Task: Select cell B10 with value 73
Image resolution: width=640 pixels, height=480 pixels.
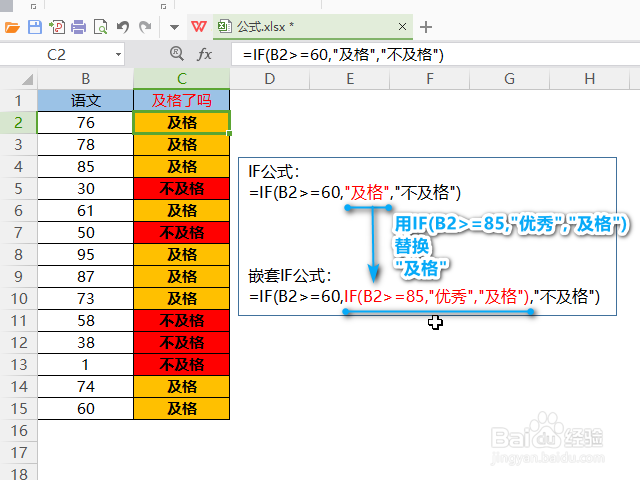Action: (x=85, y=298)
